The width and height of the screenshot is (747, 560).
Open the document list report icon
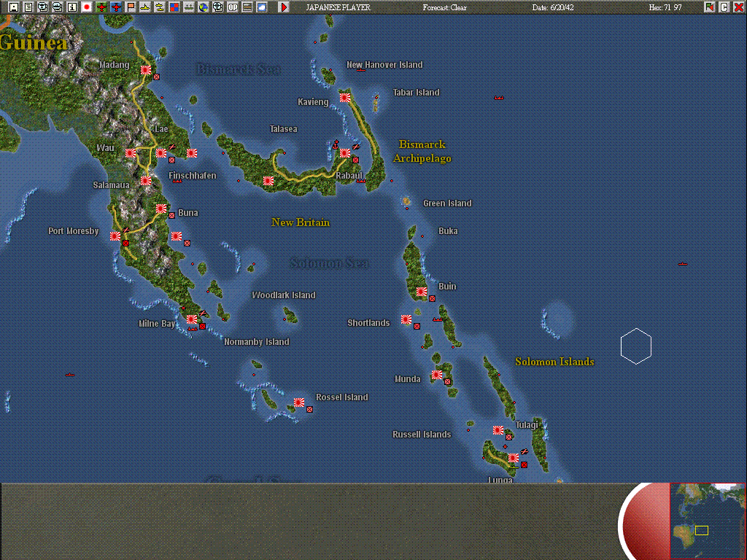28,7
